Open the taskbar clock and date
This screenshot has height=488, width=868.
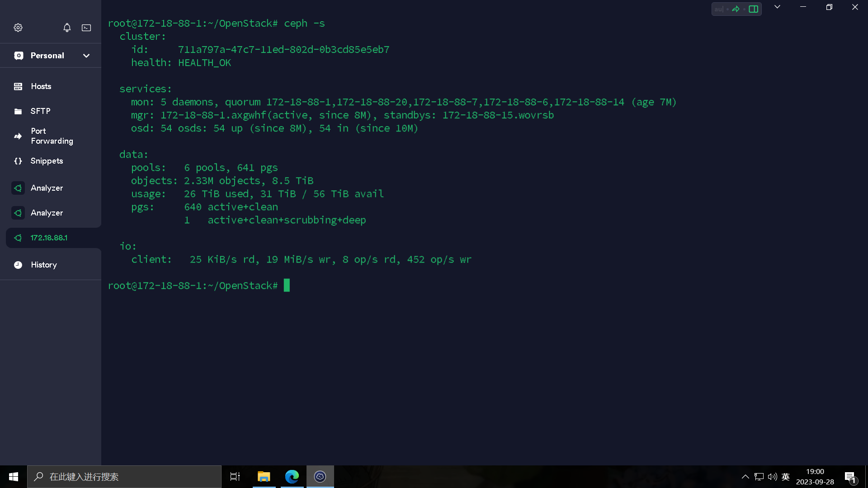pos(815,477)
